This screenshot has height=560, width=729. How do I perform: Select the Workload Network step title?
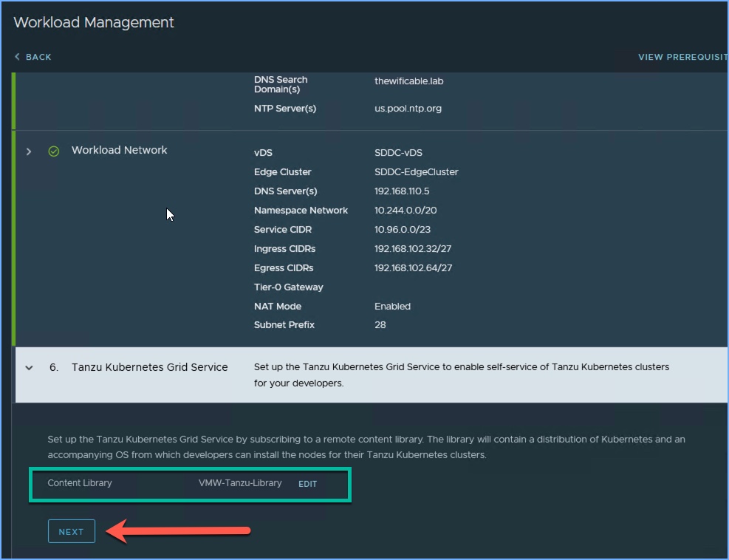[x=119, y=150]
